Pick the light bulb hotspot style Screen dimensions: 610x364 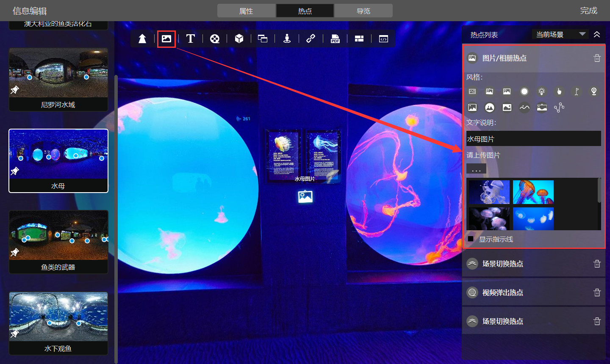point(541,91)
